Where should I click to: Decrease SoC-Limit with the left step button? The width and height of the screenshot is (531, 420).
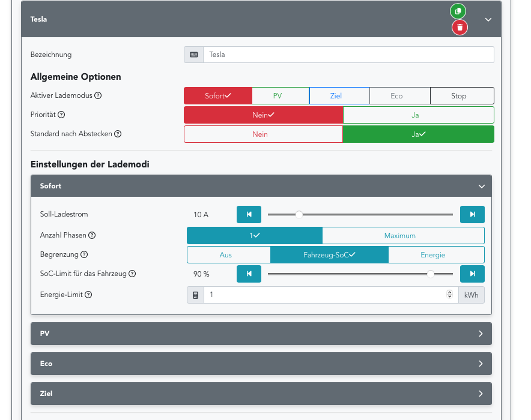(249, 274)
